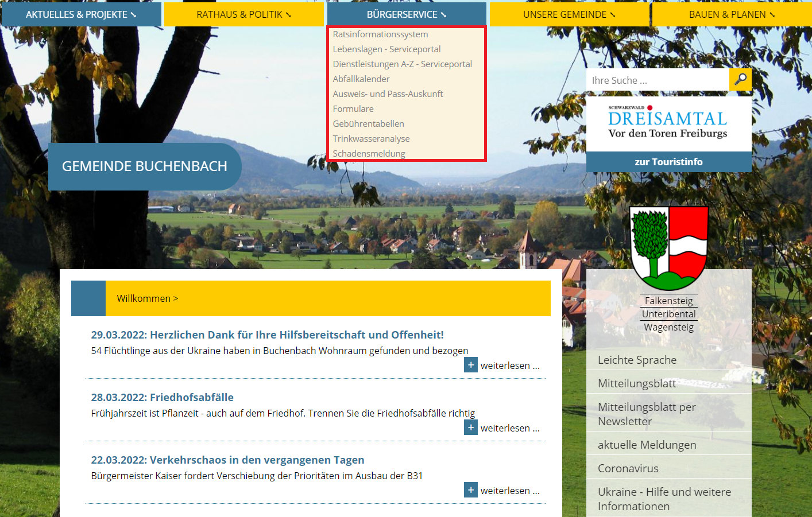Image resolution: width=812 pixels, height=517 pixels.
Task: Click the Gemeinde Buchenbach title banner
Action: (145, 166)
